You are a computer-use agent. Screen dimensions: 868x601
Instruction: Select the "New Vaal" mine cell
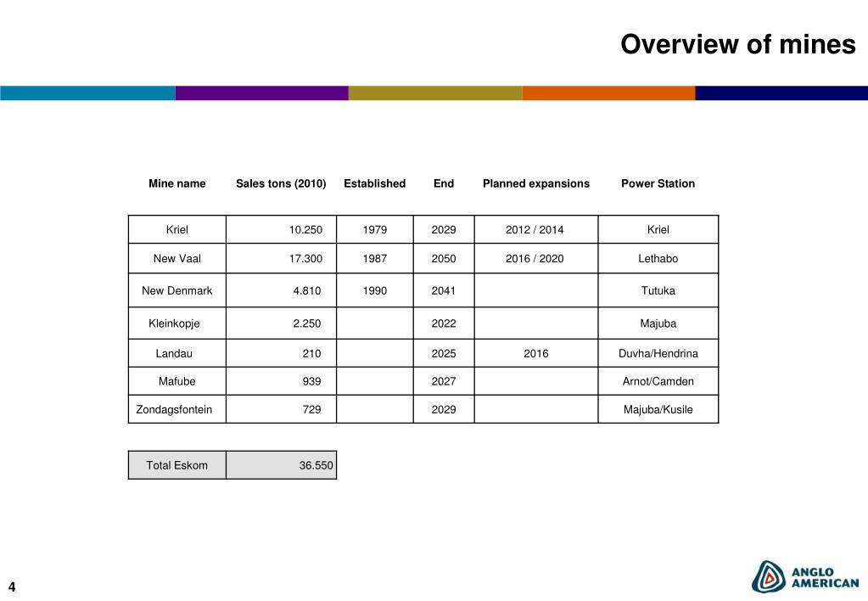tap(177, 258)
